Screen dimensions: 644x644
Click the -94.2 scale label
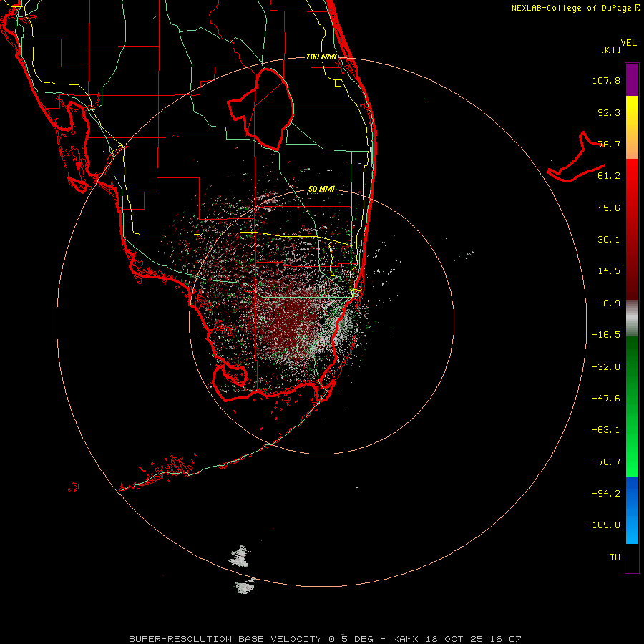tap(606, 493)
